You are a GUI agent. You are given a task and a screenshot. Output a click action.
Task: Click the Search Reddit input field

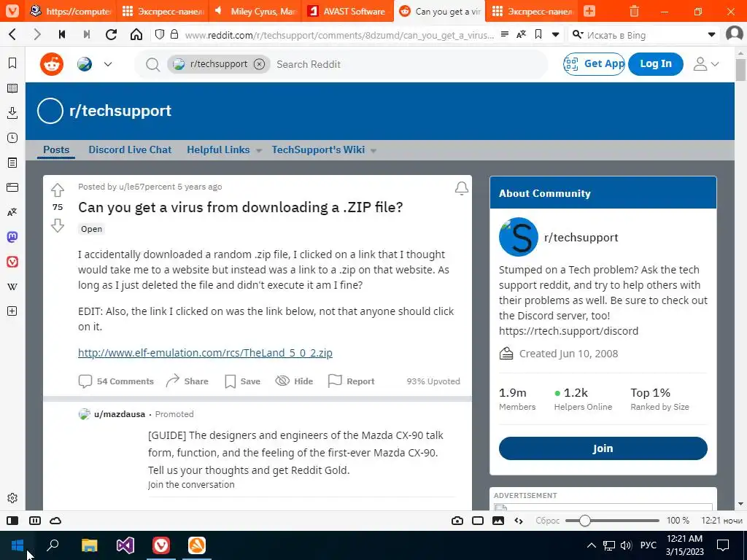coord(410,64)
